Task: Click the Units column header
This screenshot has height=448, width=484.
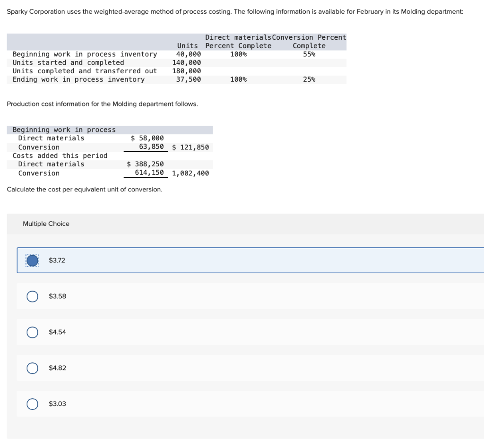Action: [187, 46]
